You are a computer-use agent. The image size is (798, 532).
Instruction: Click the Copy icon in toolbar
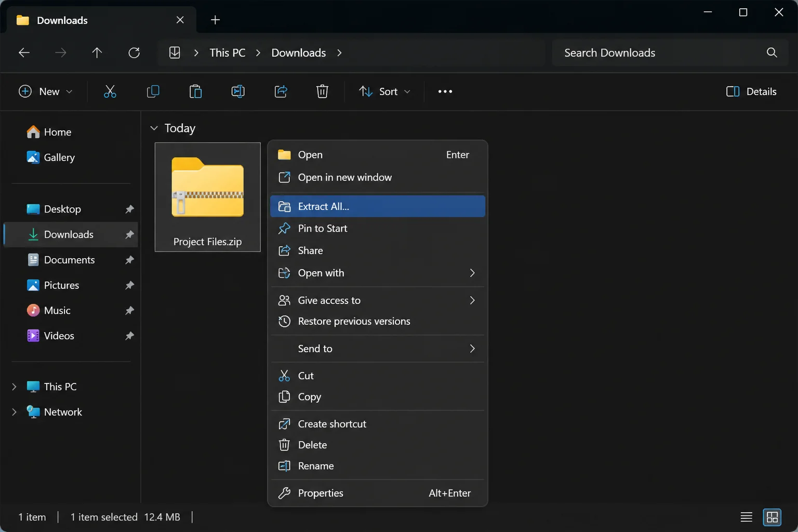click(x=153, y=91)
